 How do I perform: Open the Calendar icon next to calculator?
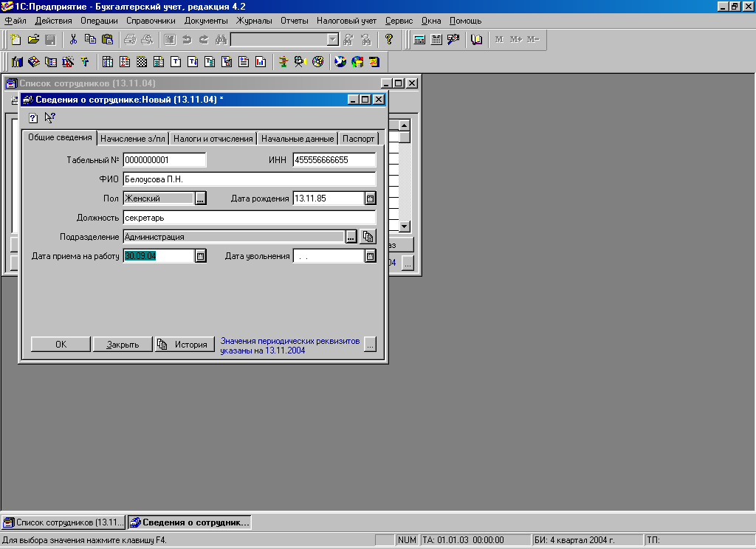tap(436, 40)
